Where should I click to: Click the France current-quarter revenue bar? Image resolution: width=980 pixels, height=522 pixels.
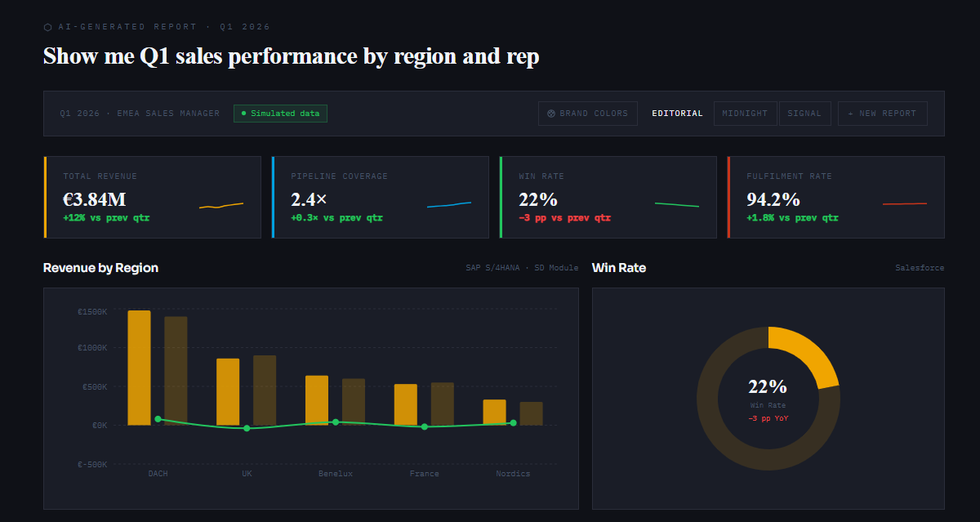[x=406, y=404]
